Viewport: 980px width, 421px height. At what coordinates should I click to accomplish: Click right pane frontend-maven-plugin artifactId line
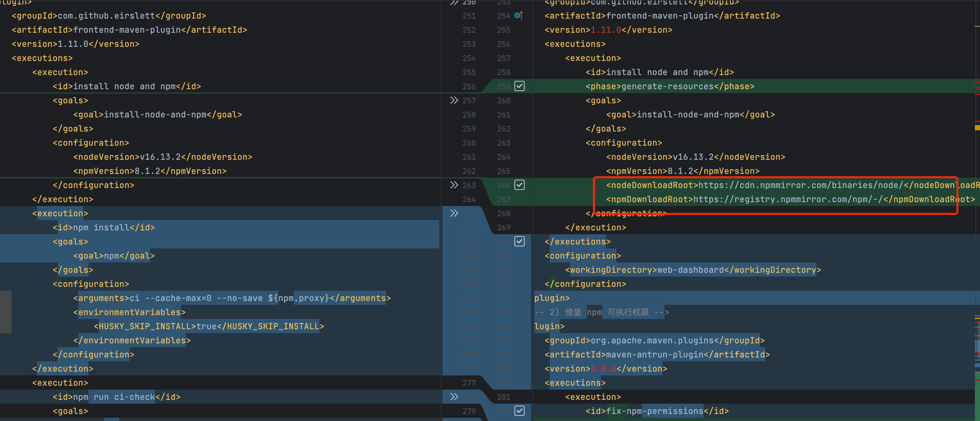click(662, 16)
